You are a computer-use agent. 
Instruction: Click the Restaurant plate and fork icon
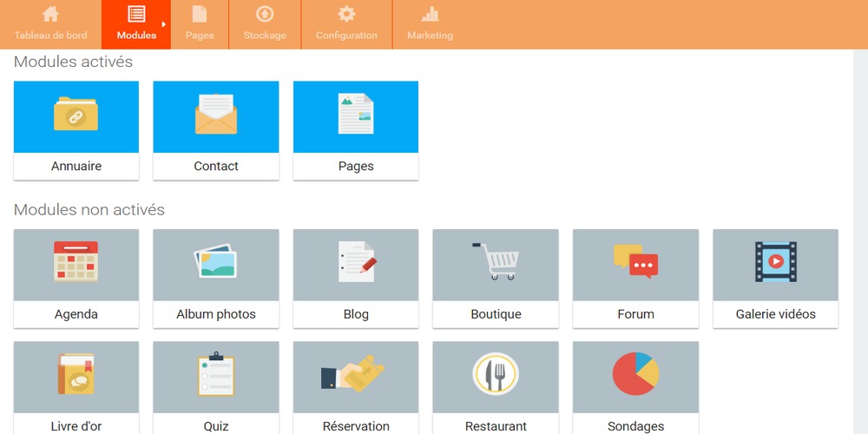tap(496, 374)
